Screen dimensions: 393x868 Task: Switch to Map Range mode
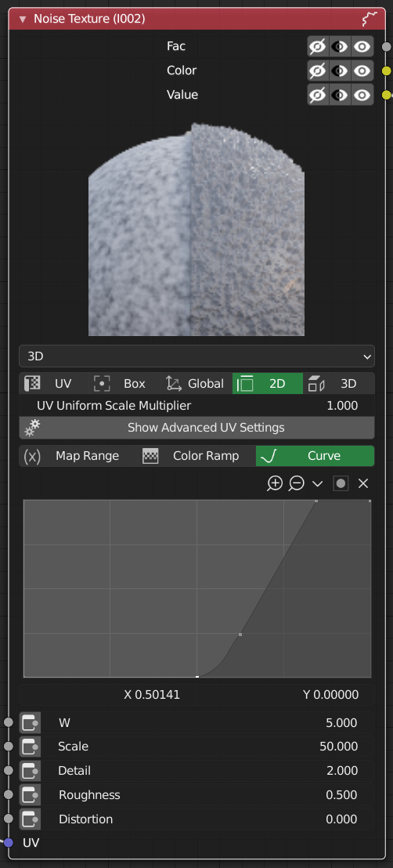[78, 456]
